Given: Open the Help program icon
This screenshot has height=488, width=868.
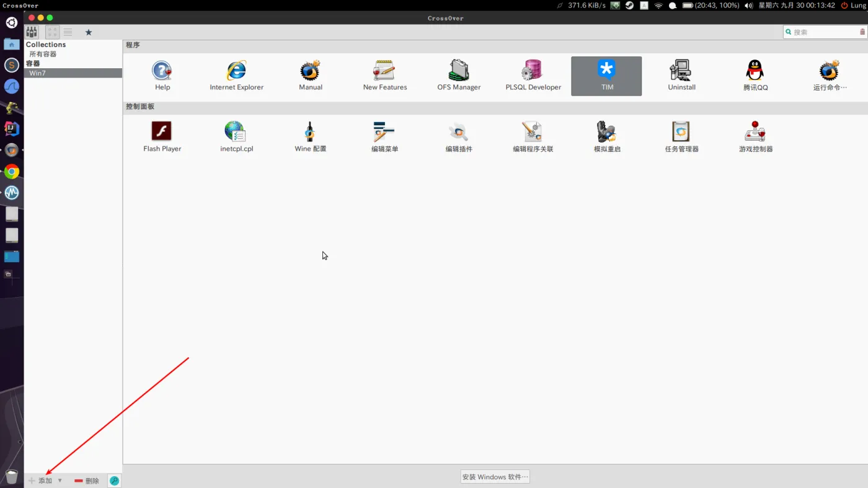Looking at the screenshot, I should (162, 76).
